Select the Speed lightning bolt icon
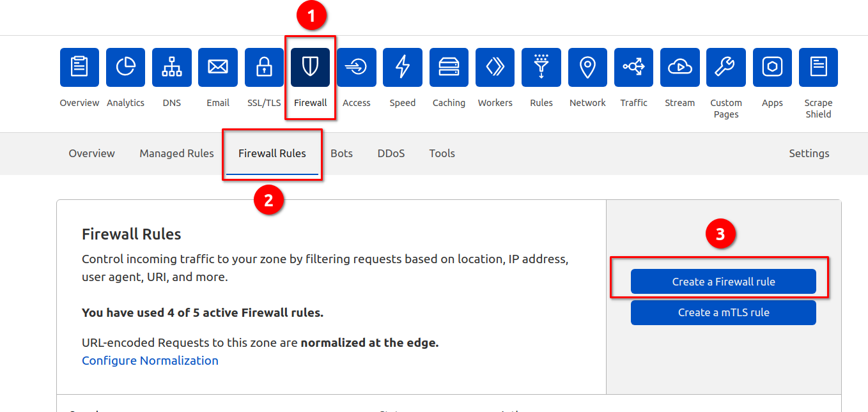Viewport: 868px width, 412px height. point(403,67)
